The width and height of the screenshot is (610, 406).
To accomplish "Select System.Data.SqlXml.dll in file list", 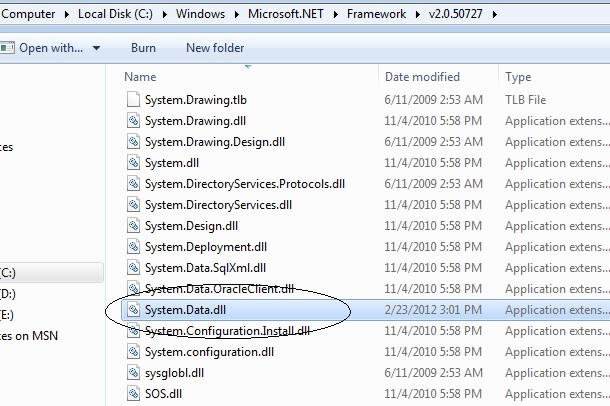I will [205, 268].
